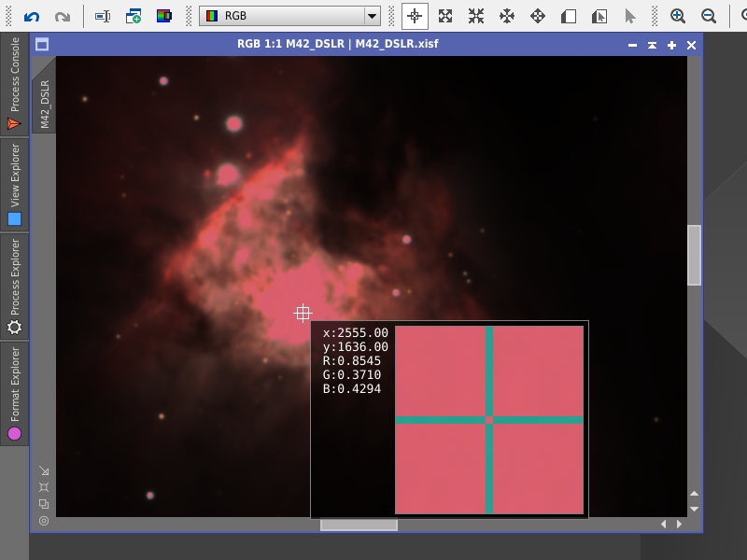Viewport: 747px width, 560px height.
Task: Click the title bar text 'RGB 1:1 M42_DSLR | M42_DSLR.xisf'
Action: point(338,44)
